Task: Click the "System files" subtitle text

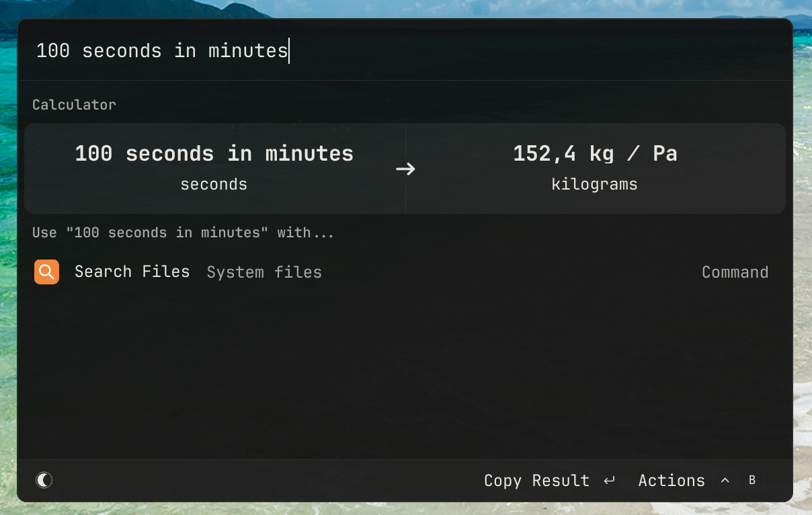Action: pos(264,272)
